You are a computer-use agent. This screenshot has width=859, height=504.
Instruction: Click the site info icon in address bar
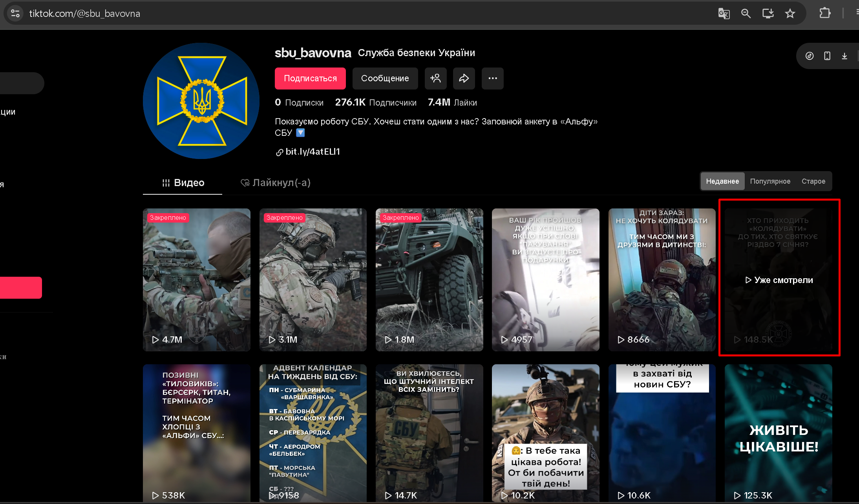point(15,14)
